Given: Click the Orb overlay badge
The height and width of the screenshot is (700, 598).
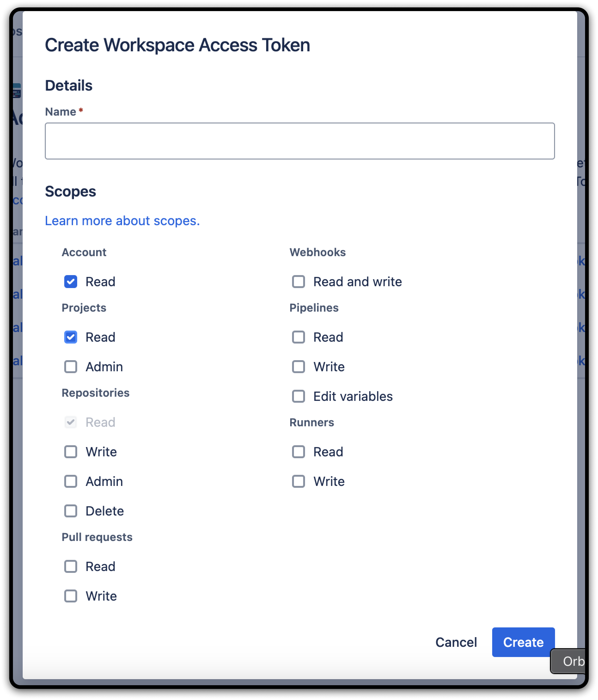Looking at the screenshot, I should coord(571,661).
